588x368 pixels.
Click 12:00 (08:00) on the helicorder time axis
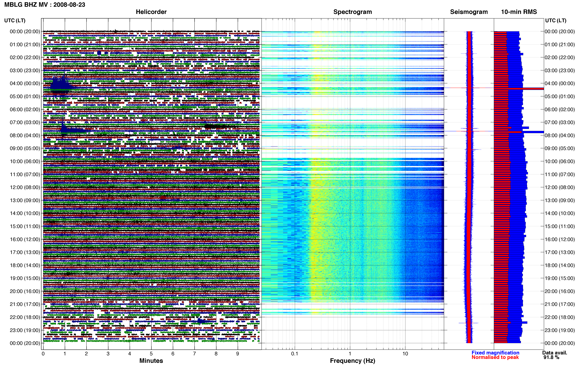tap(25, 187)
